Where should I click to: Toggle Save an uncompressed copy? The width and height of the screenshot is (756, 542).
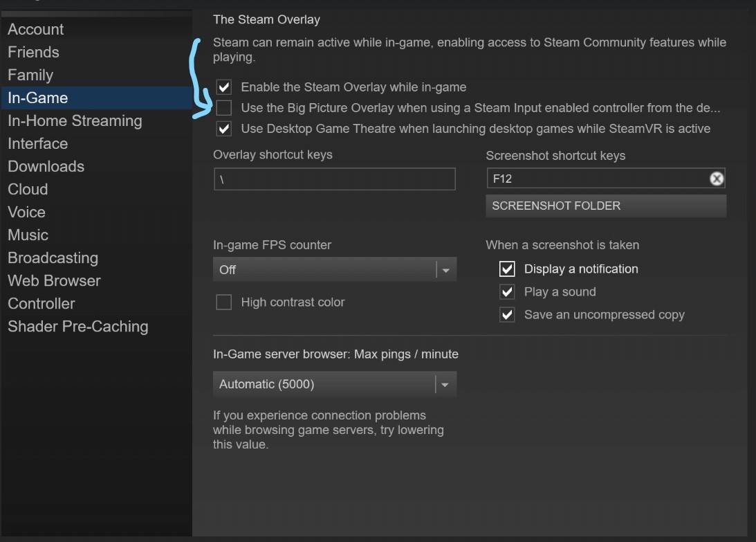pos(507,315)
